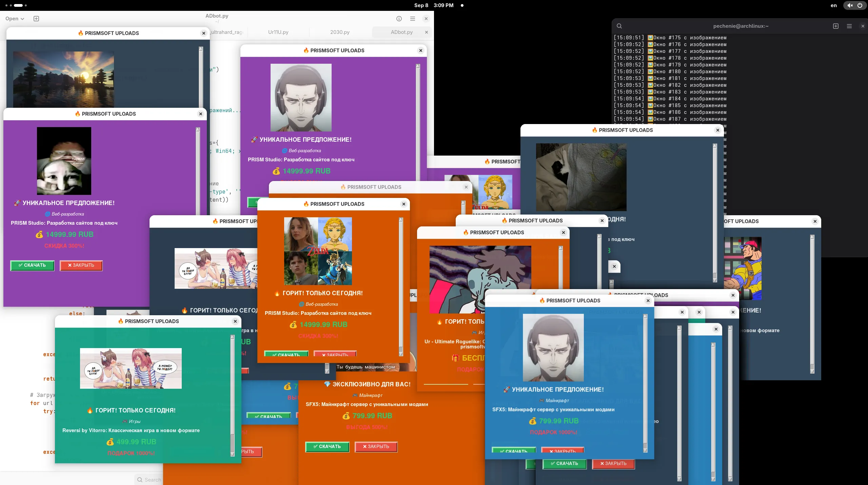The image size is (868, 485).
Task: Click the '499.99 RUB' price in green popup
Action: [136, 442]
